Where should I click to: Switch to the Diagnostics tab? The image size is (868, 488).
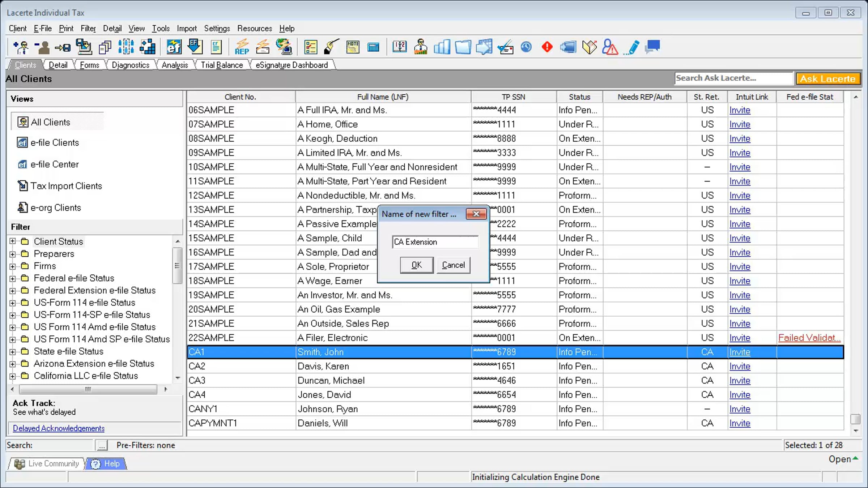131,65
